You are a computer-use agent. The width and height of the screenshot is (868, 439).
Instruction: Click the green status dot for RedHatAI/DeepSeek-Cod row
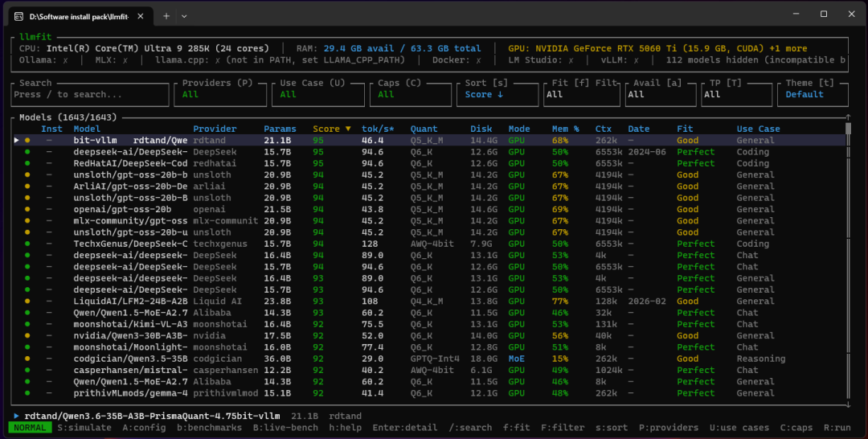pos(27,163)
